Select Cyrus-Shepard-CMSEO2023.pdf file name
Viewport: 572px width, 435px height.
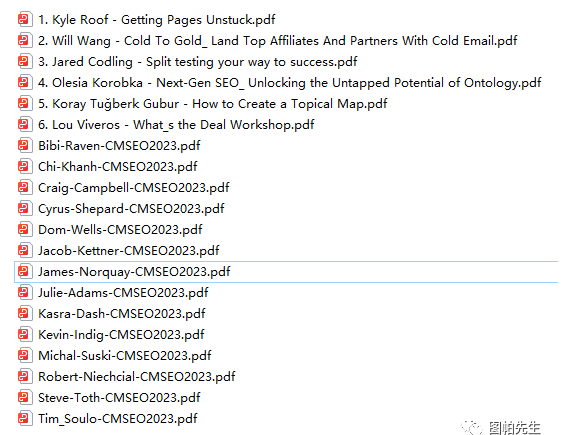pos(131,209)
